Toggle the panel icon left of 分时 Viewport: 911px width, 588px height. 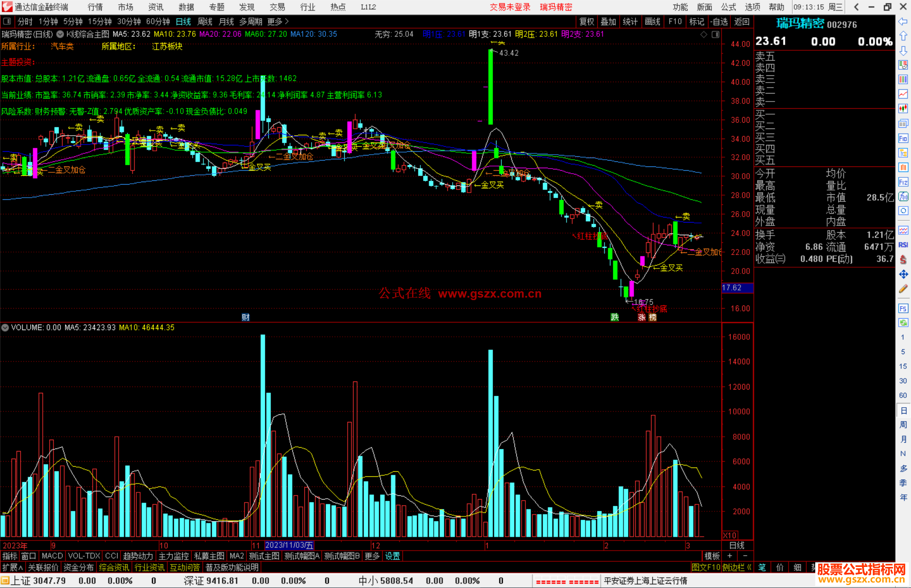pos(7,21)
